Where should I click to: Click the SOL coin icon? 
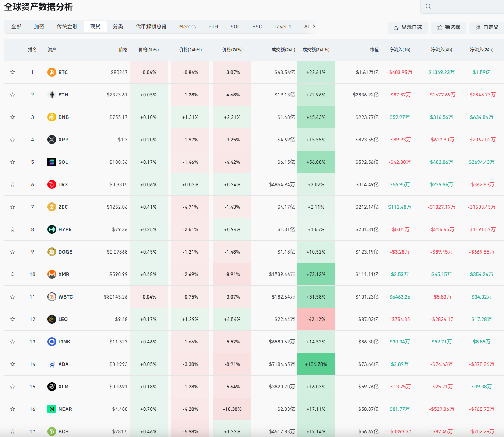pos(52,162)
